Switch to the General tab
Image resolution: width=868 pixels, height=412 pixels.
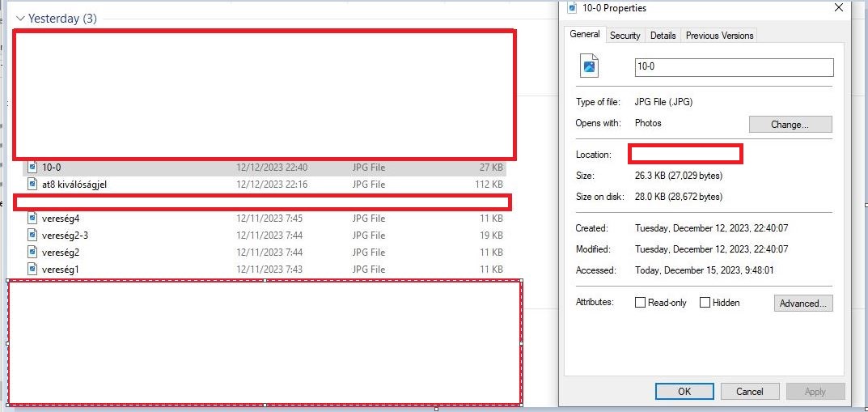point(585,34)
